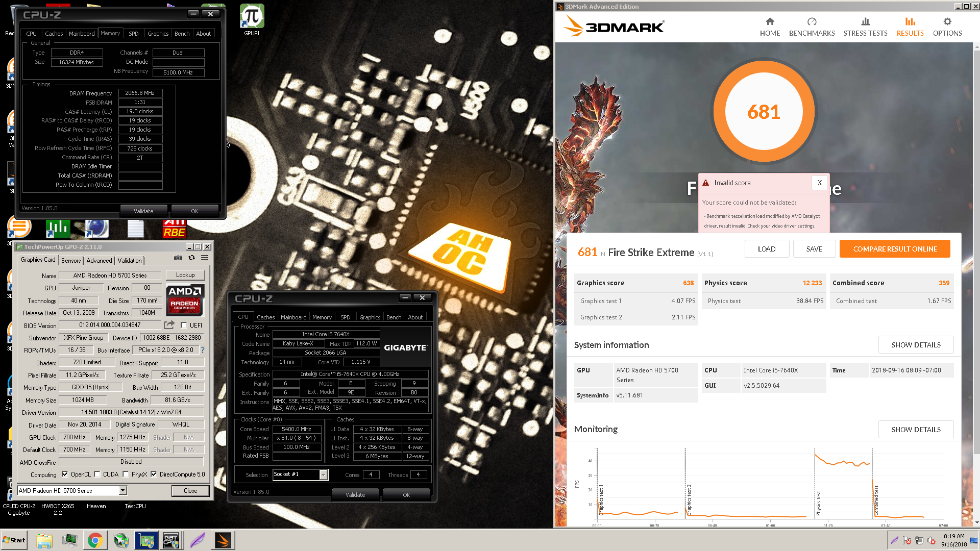Open Google Chrome from taskbar
Image resolution: width=980 pixels, height=551 pixels.
[95, 540]
